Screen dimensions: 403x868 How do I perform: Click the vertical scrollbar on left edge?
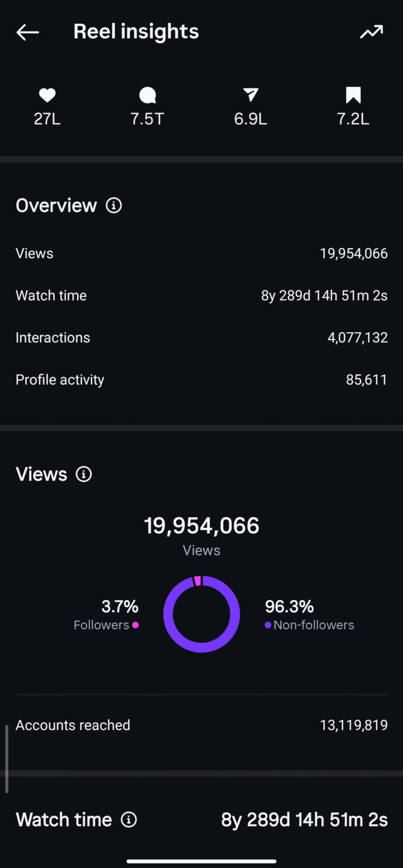pyautogui.click(x=7, y=758)
